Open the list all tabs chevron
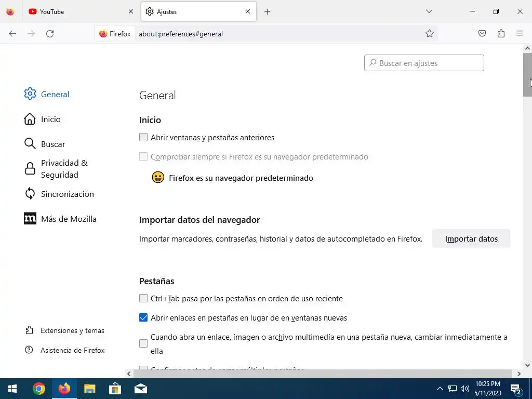This screenshot has height=399, width=532. click(429, 11)
